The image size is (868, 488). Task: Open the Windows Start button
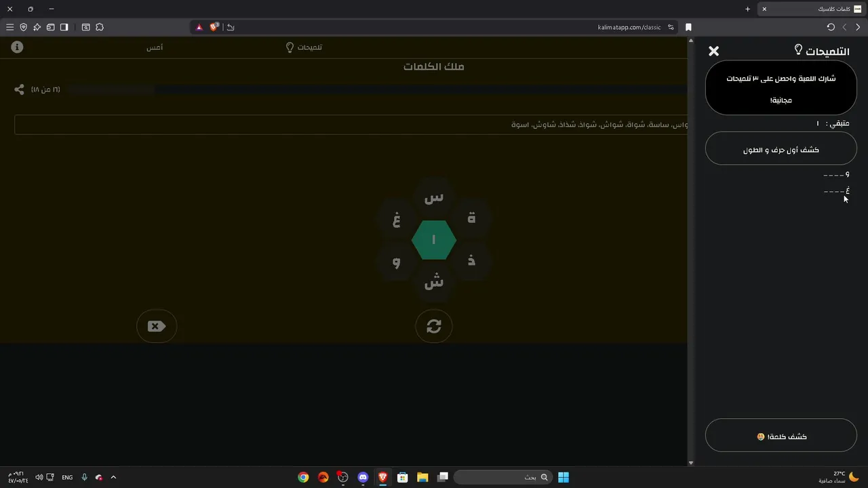[x=564, y=477]
